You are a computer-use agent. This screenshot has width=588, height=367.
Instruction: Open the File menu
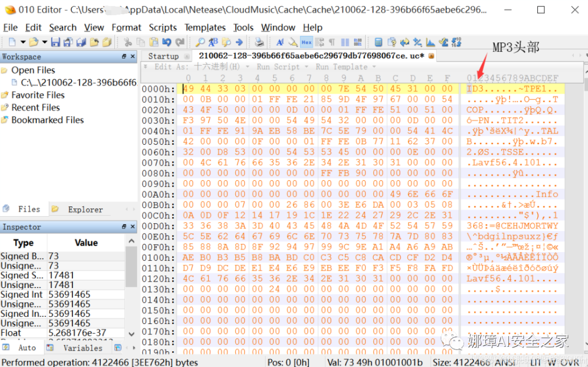(10, 27)
